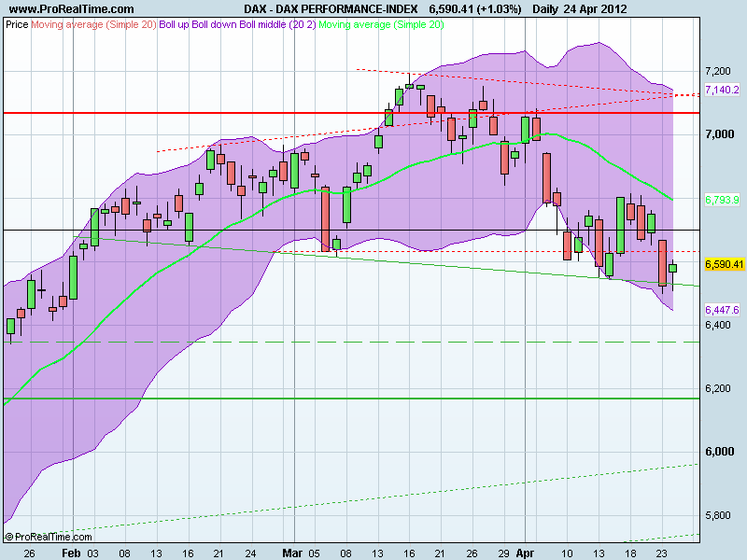Click the Daily 24 Apr 2012 label
The image size is (747, 560).
click(579, 8)
